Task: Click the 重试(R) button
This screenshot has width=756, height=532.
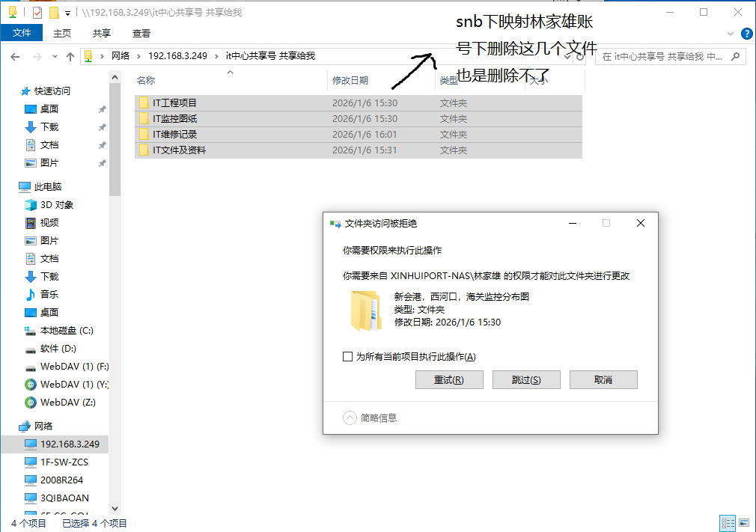Action: tap(449, 379)
